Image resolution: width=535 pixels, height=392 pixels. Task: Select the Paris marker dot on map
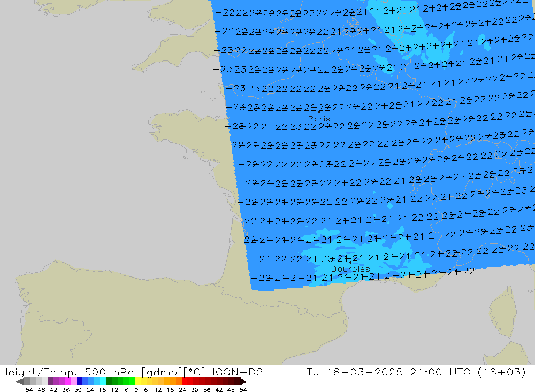(x=319, y=112)
